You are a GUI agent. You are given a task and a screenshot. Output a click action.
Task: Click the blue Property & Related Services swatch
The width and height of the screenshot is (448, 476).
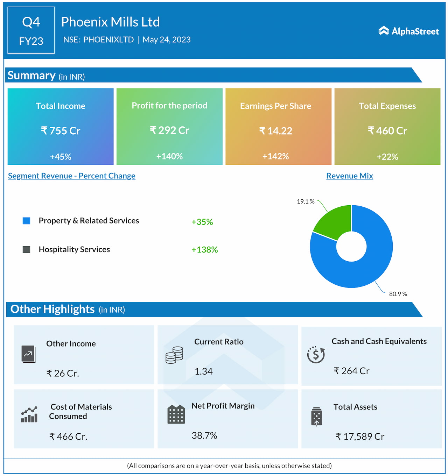pos(27,221)
